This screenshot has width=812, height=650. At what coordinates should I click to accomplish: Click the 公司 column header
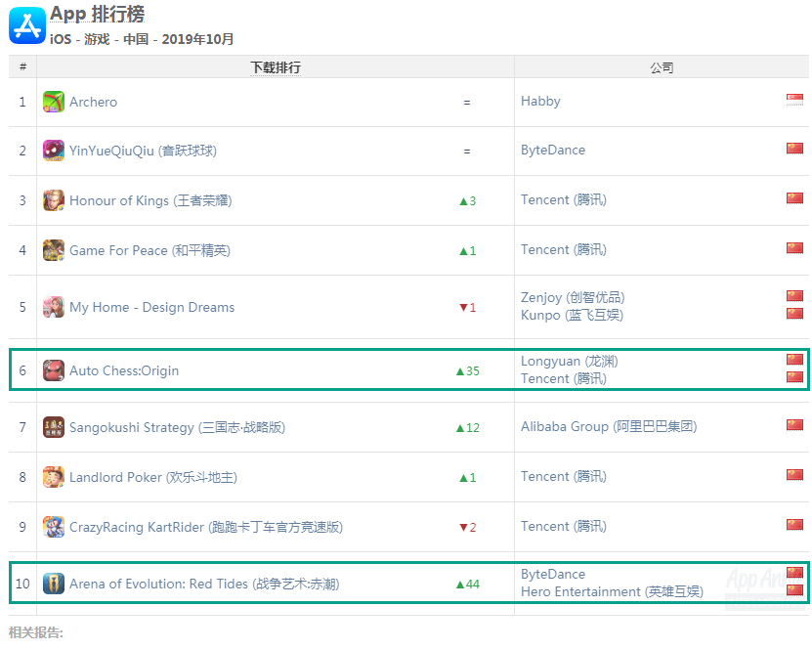662,67
